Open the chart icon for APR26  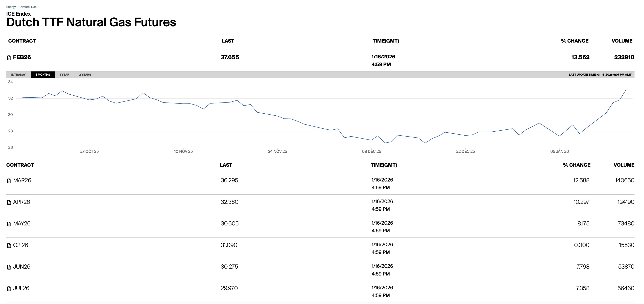9,202
